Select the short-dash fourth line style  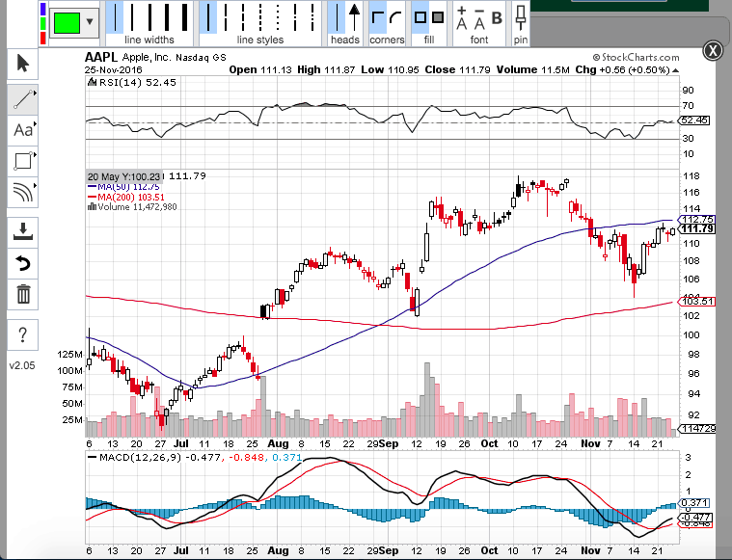260,17
